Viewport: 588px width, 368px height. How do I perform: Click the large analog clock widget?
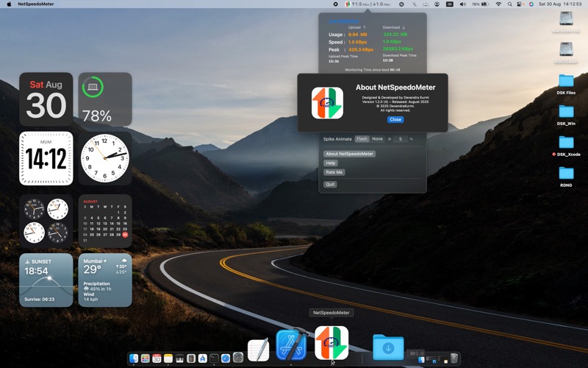coord(105,158)
